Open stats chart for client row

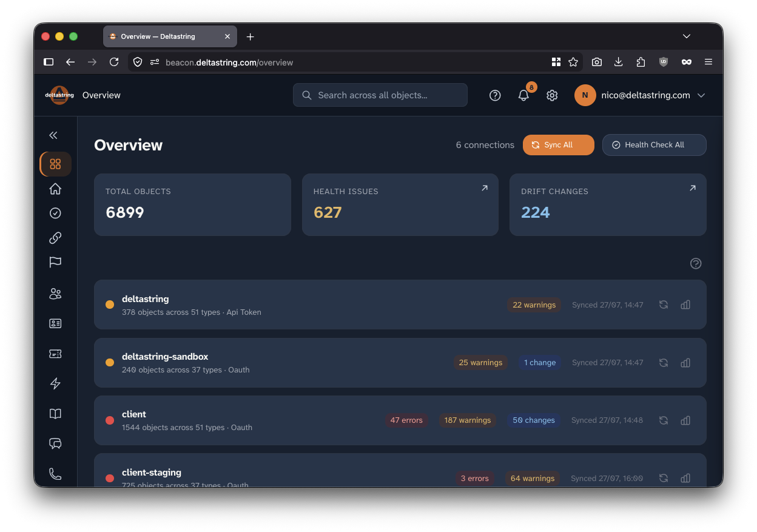pos(685,420)
